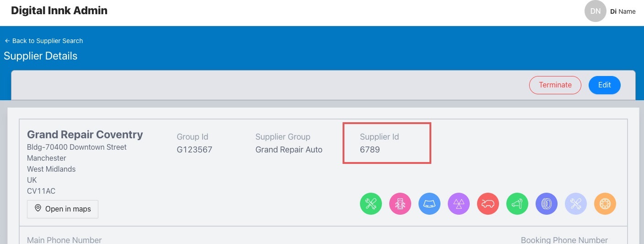The image size is (644, 244).
Task: Click the Grand Repair Auto supplier group
Action: 289,149
